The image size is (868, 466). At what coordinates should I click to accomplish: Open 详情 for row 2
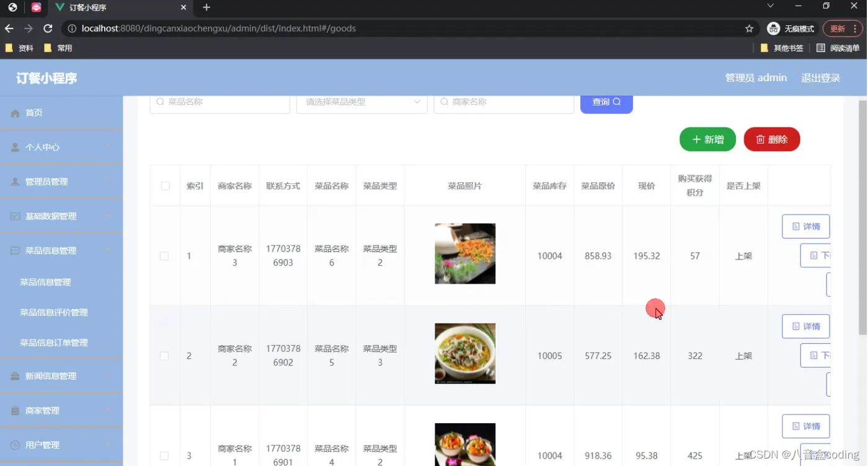(806, 326)
